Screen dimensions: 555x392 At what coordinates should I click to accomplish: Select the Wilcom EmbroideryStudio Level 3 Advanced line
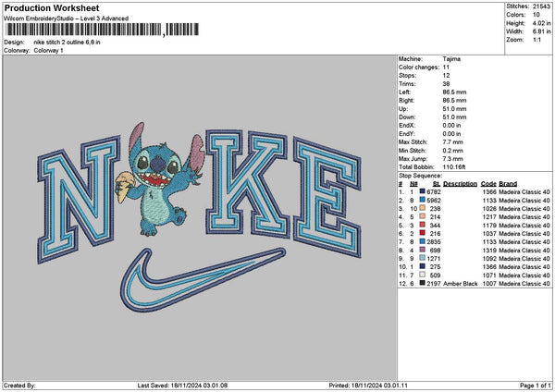(67, 18)
